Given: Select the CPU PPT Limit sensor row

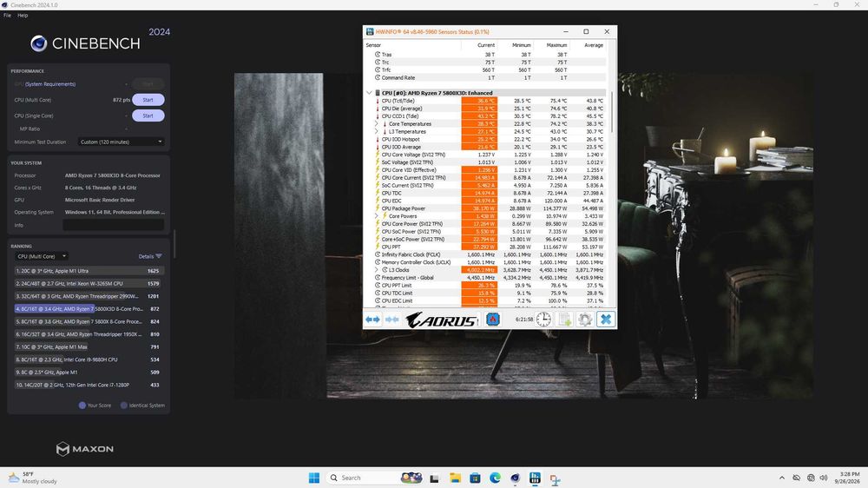Looking at the screenshot, I should [x=485, y=286].
